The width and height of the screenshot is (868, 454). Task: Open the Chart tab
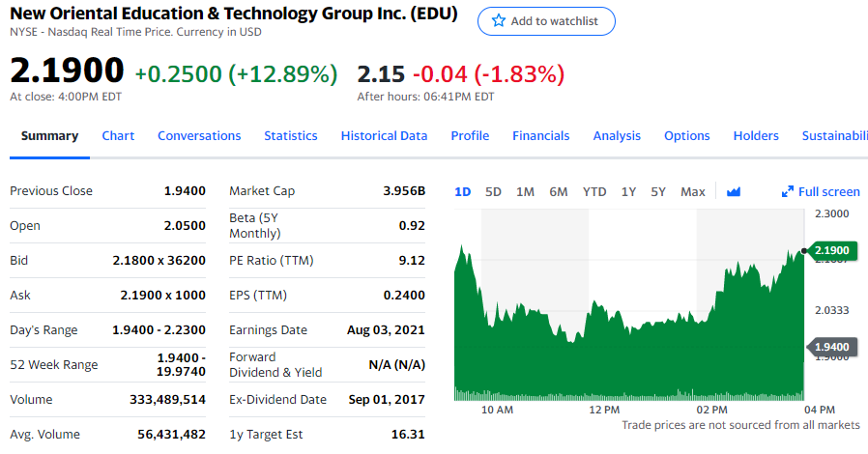coord(118,135)
